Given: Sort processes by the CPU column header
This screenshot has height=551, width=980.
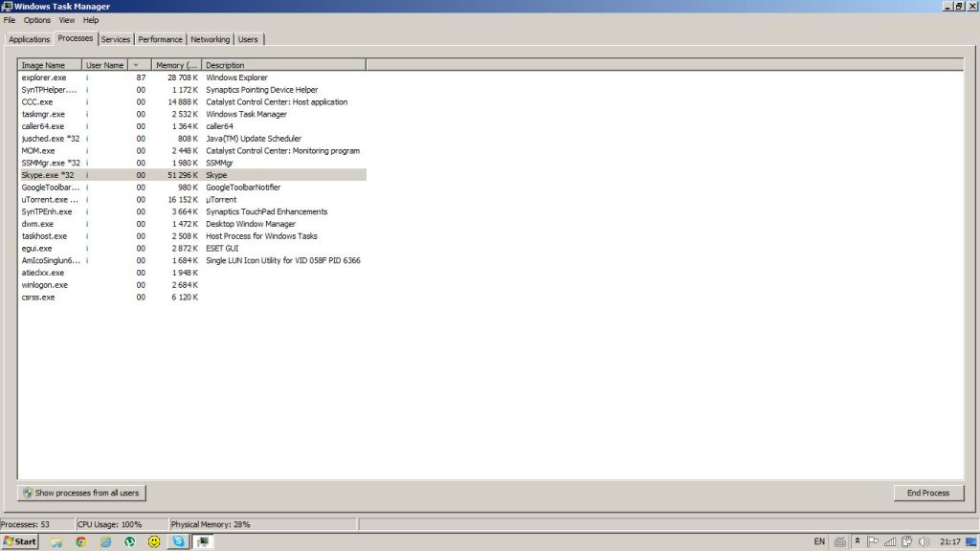Looking at the screenshot, I should click(x=140, y=65).
